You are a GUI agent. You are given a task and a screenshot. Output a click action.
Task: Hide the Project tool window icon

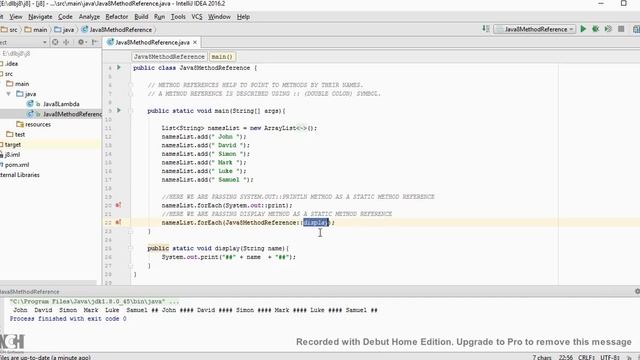(95, 42)
